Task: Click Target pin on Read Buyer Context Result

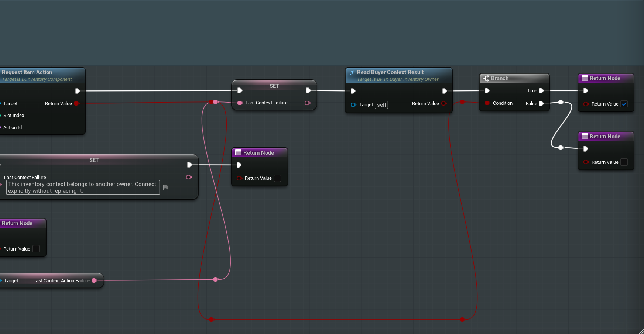Action: (353, 105)
